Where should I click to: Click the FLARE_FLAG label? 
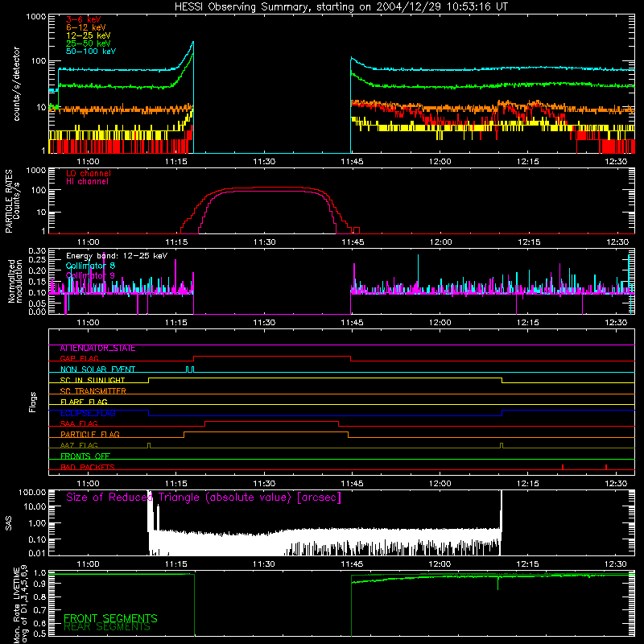coord(84,402)
